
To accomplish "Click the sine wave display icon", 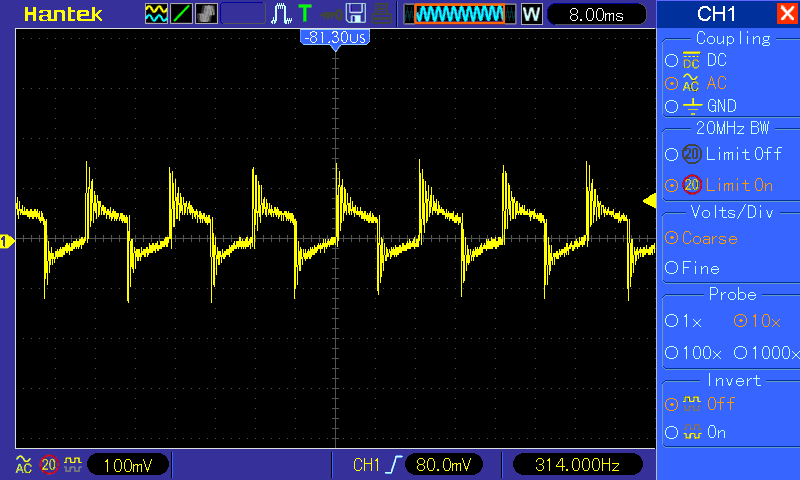I will [156, 14].
